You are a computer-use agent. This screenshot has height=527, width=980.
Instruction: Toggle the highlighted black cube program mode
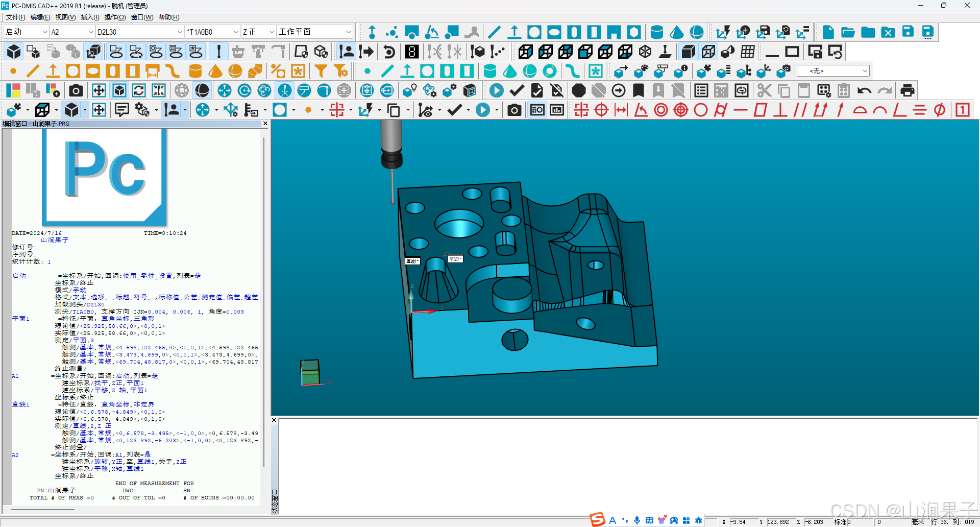pos(14,52)
